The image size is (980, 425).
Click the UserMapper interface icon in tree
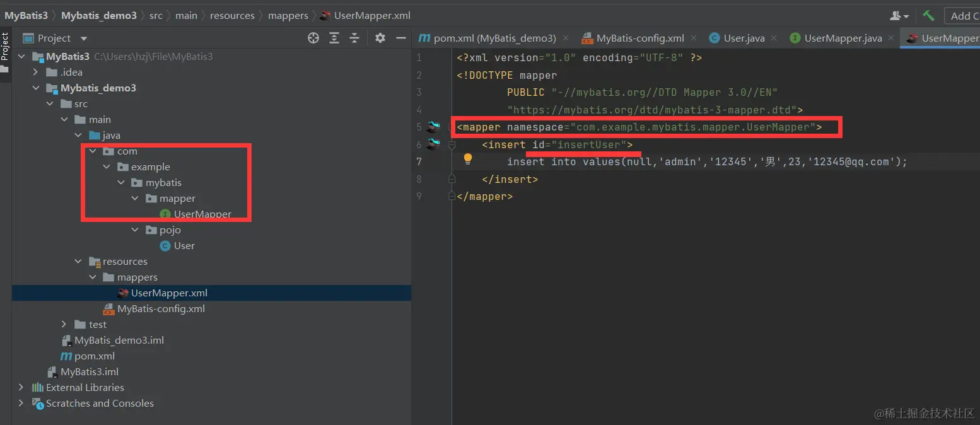coord(166,214)
